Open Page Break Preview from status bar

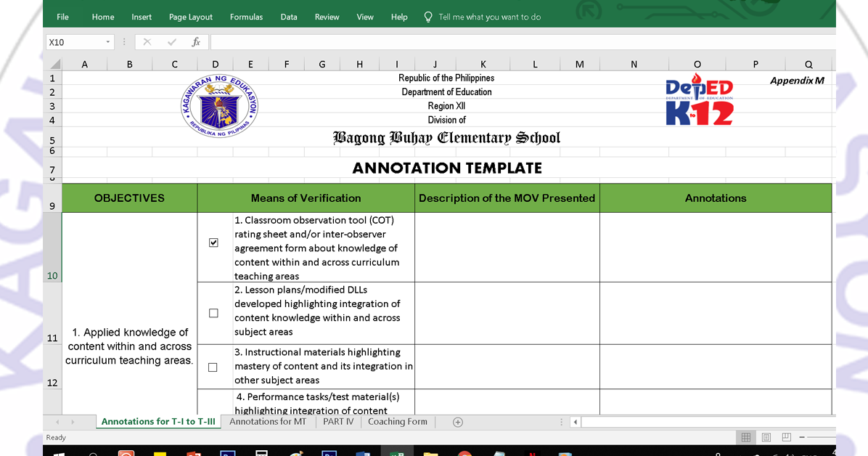785,436
